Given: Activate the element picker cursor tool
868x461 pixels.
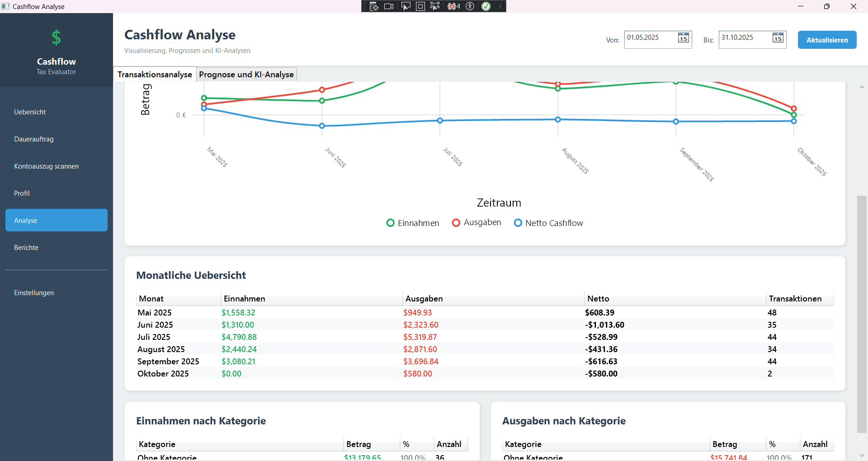Looking at the screenshot, I should pyautogui.click(x=406, y=6).
